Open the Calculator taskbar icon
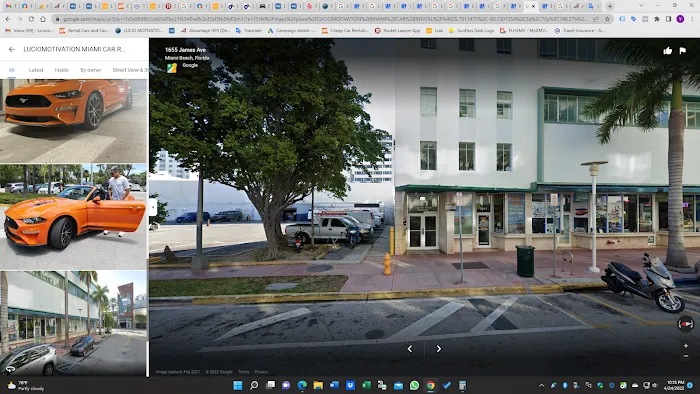Image resolution: width=700 pixels, height=394 pixels. pos(462,385)
